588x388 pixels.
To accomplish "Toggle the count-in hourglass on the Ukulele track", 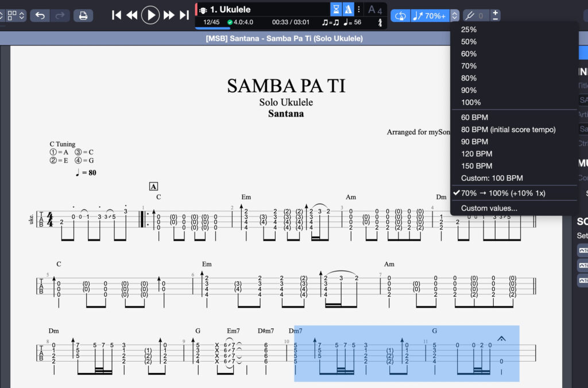I will tap(336, 9).
